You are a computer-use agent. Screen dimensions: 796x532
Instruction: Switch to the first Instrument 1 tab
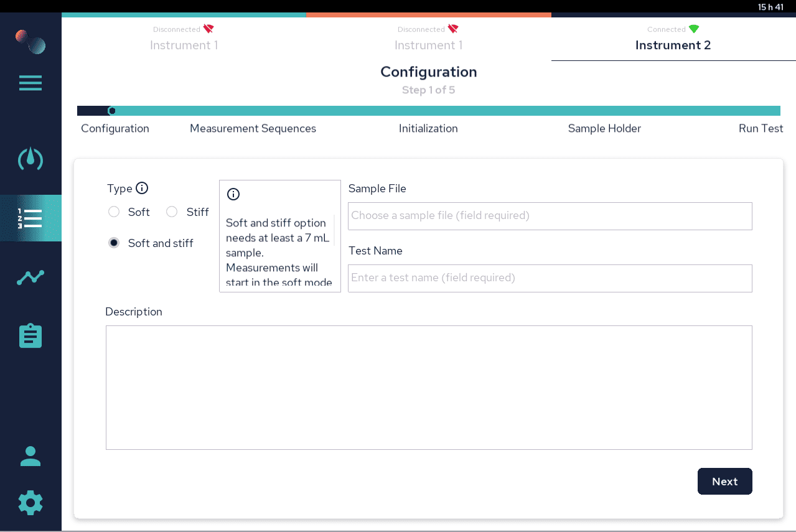click(x=184, y=39)
